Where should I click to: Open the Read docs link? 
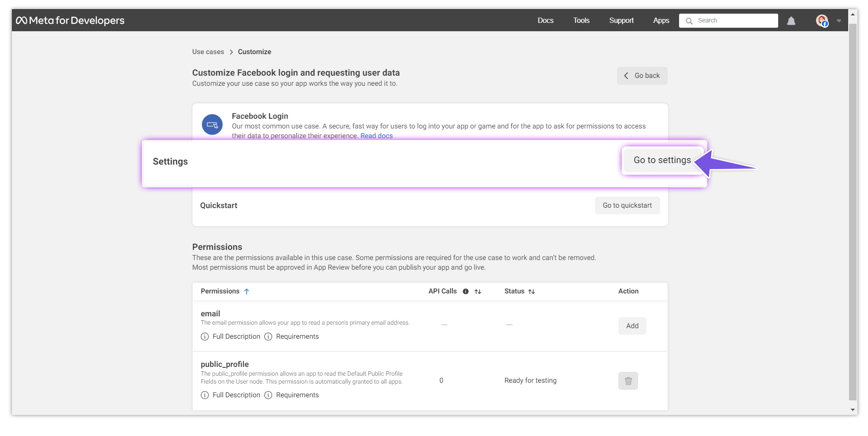(x=376, y=136)
